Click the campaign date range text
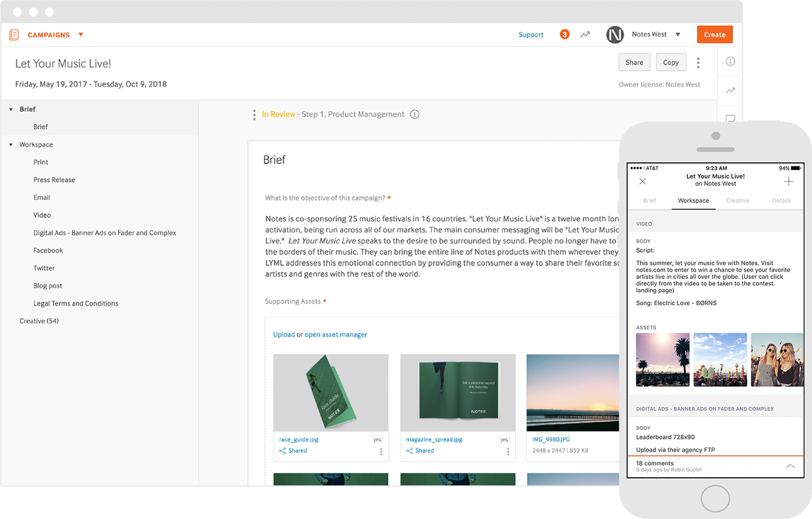The height and width of the screenshot is (519, 812). (91, 84)
